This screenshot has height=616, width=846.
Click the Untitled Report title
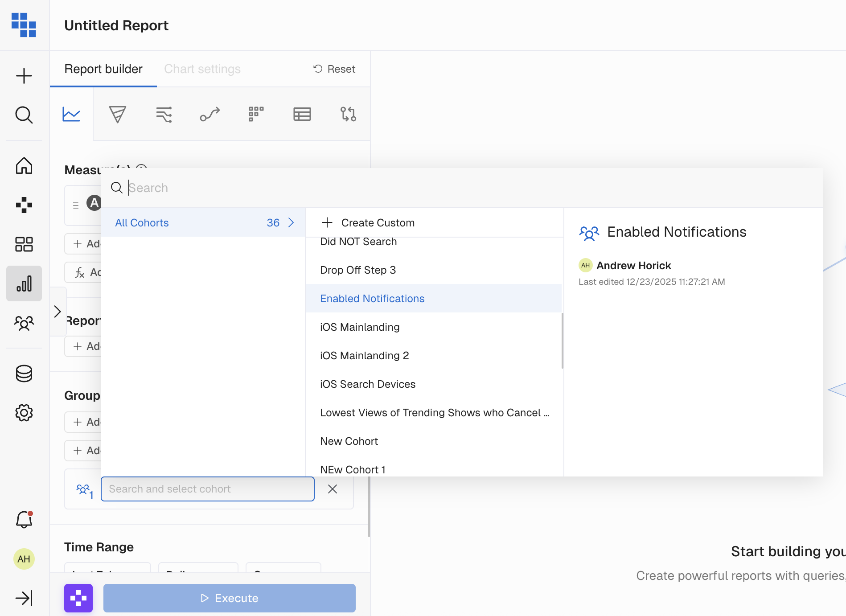116,25
